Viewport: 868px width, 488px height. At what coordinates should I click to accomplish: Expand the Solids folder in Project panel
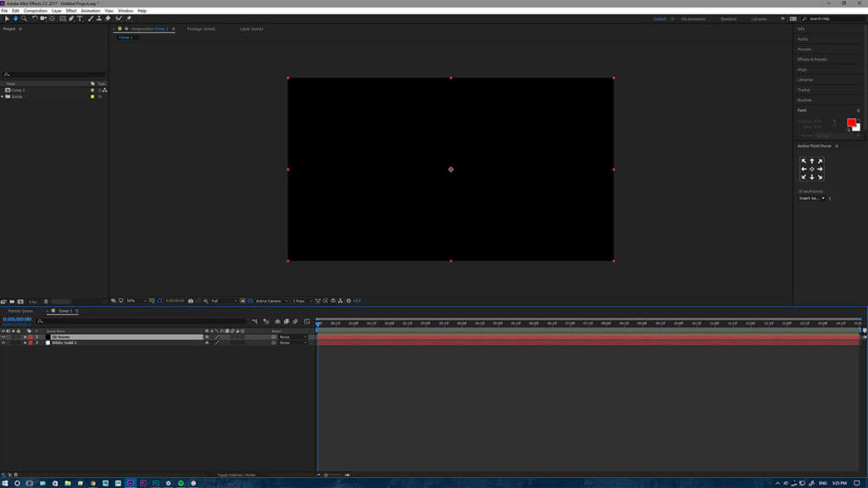(3, 97)
